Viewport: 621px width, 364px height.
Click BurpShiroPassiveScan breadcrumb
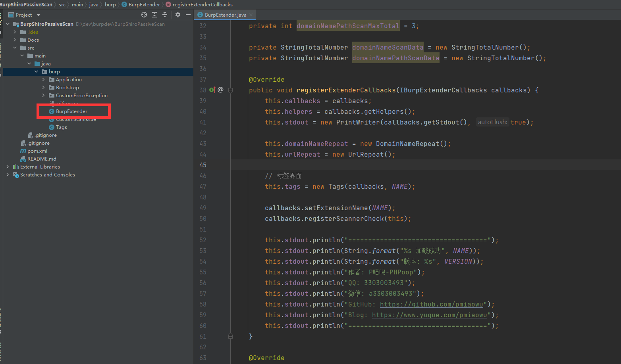coord(26,4)
